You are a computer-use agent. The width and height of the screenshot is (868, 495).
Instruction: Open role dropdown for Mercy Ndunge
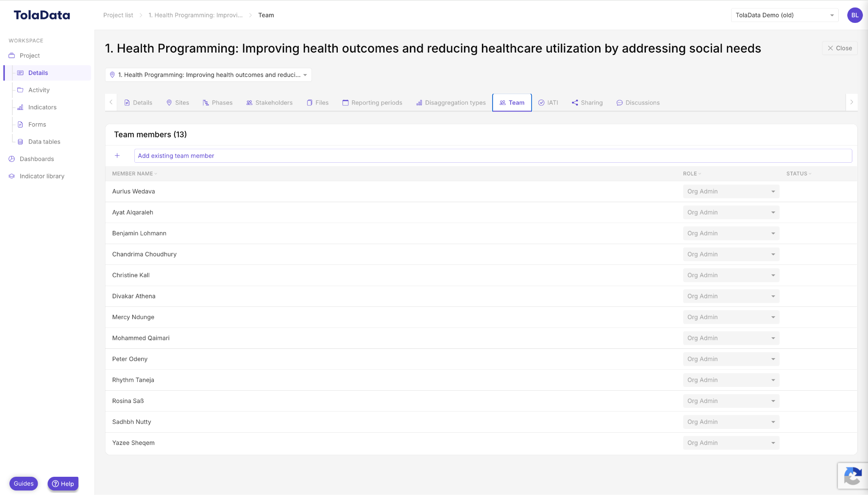click(731, 317)
